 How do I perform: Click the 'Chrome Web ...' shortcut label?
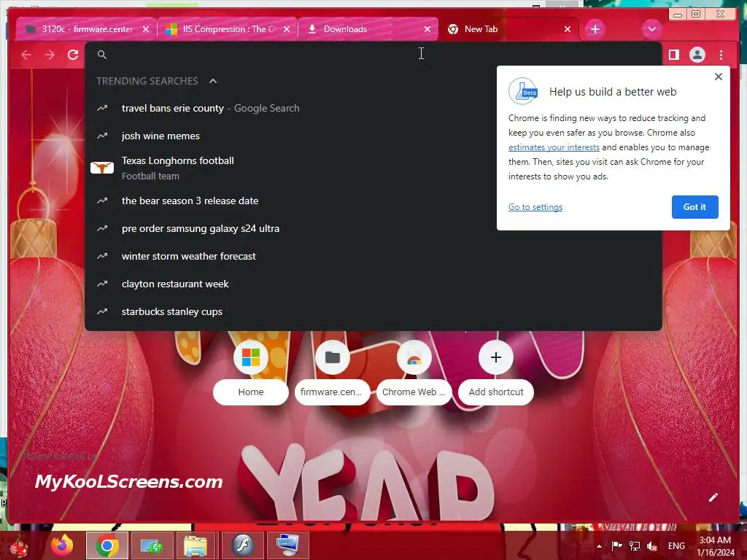(414, 392)
